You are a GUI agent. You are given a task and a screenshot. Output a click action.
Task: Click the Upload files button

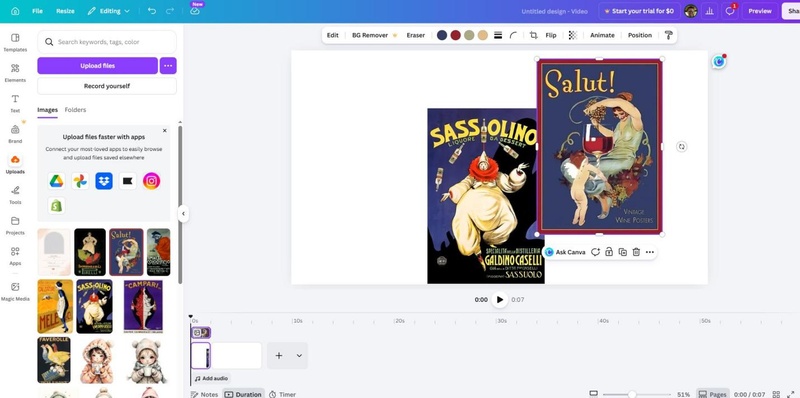(97, 66)
